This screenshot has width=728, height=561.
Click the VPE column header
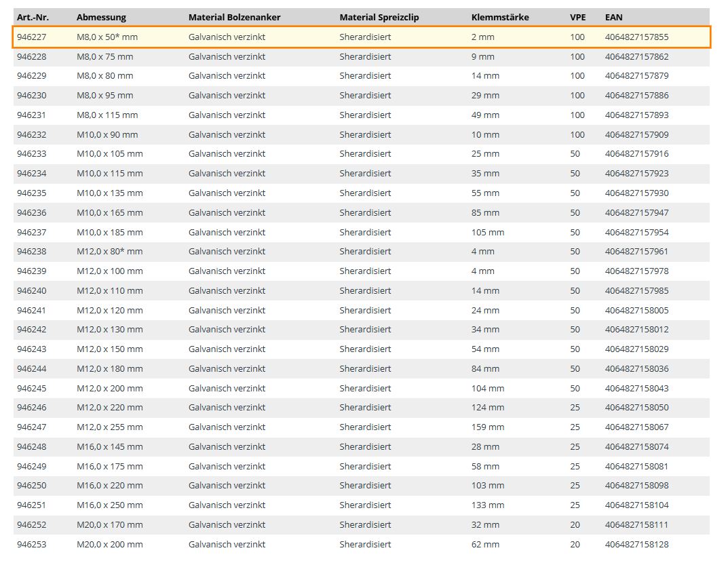coord(577,17)
